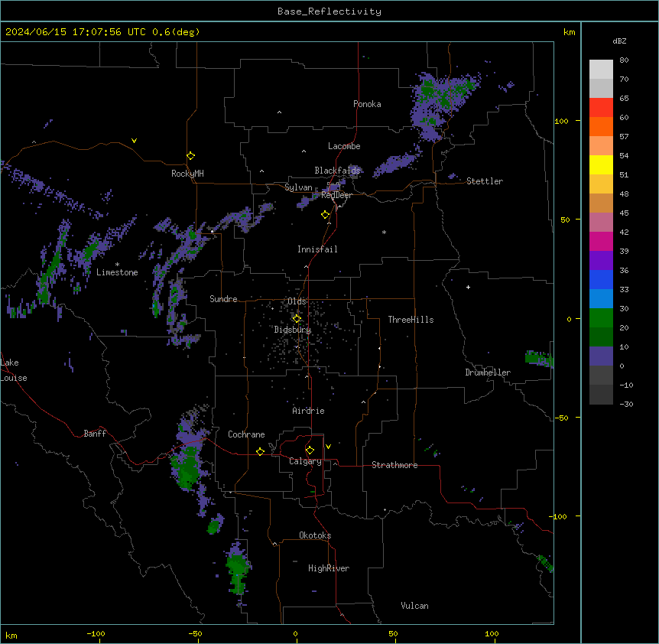Click the HighRiver label
The height and width of the screenshot is (644, 659).
point(329,568)
